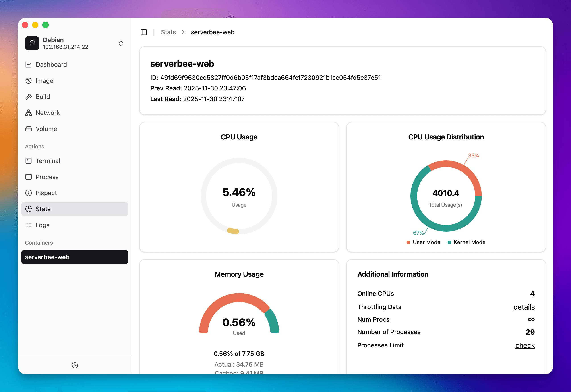
Task: Select the Image section icon
Action: (29, 81)
